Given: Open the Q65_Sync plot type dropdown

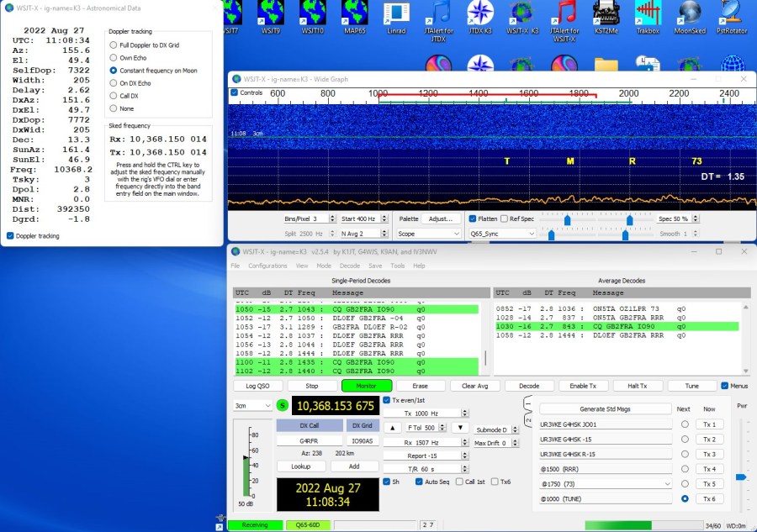Looking at the screenshot, I should click(x=501, y=234).
